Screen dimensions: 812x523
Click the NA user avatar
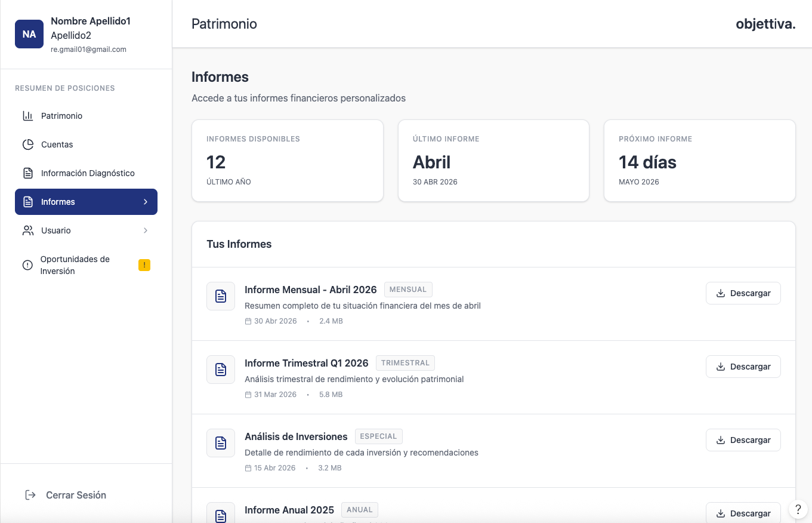[x=29, y=34]
